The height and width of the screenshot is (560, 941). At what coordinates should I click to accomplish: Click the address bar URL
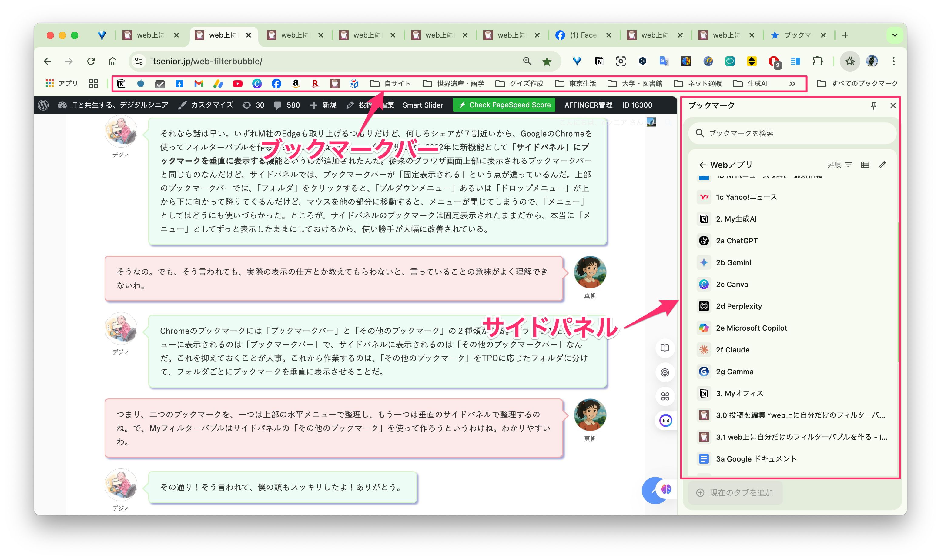click(206, 61)
